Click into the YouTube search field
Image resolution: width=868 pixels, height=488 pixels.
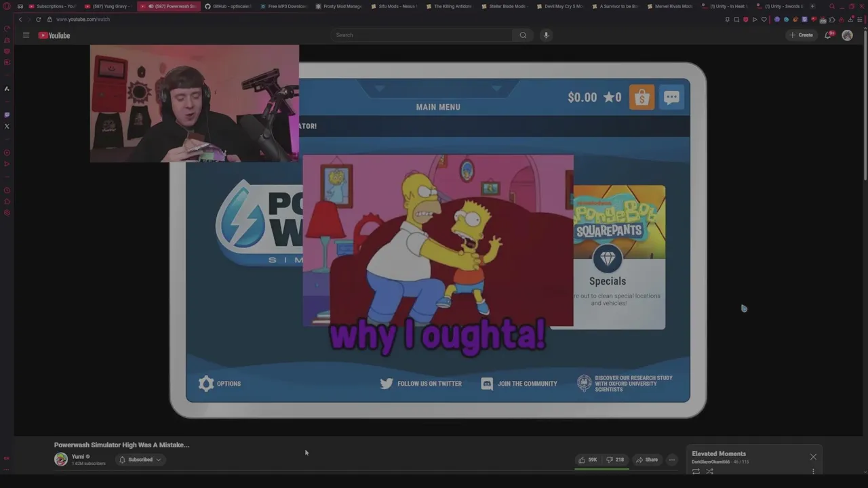(422, 35)
